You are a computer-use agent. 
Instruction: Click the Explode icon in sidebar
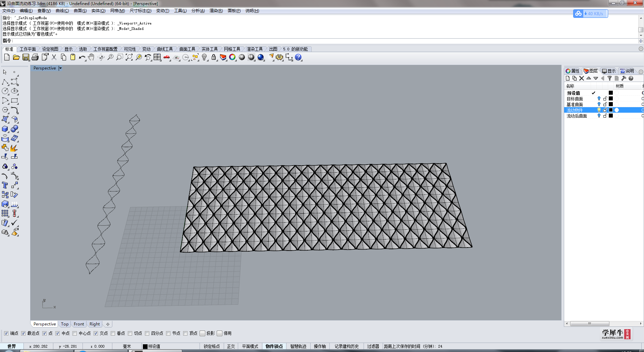pos(14,148)
